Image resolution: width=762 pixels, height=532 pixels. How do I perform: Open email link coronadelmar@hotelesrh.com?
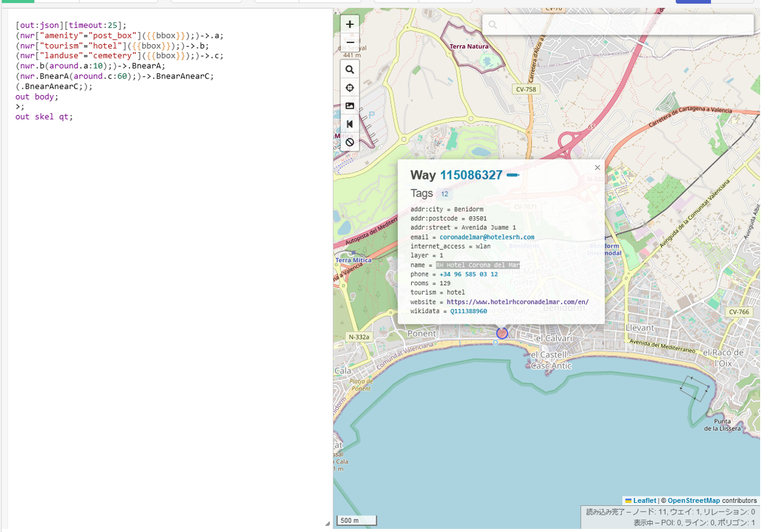pos(486,237)
